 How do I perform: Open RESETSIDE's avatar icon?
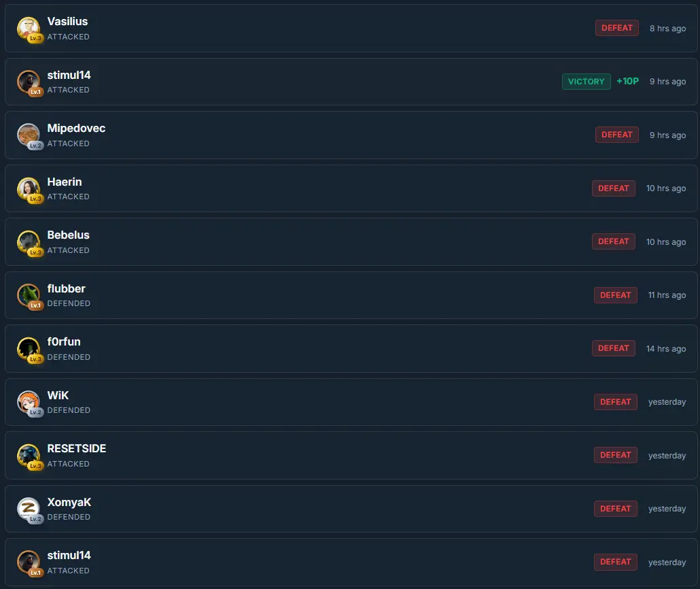29,456
